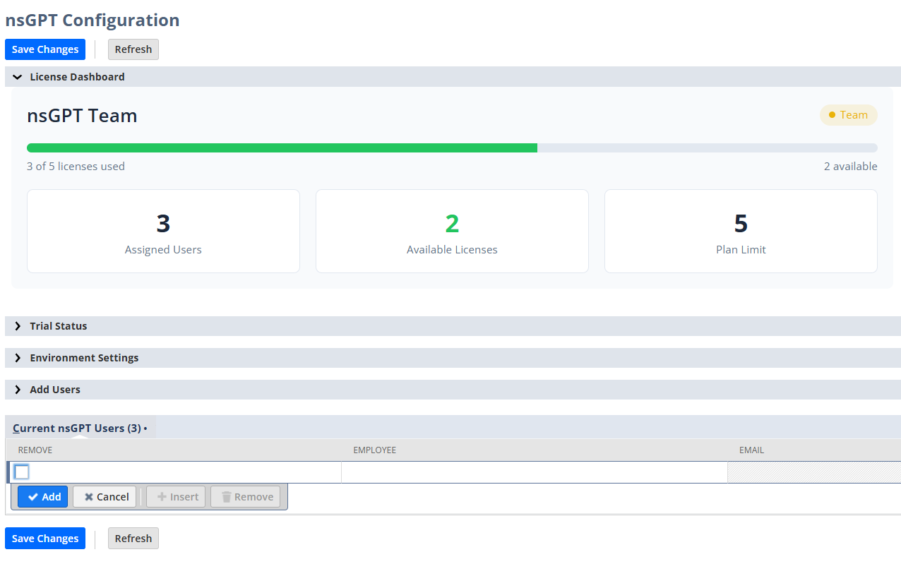Click the plus icon on the Insert button
This screenshot has width=901, height=588.
click(161, 496)
